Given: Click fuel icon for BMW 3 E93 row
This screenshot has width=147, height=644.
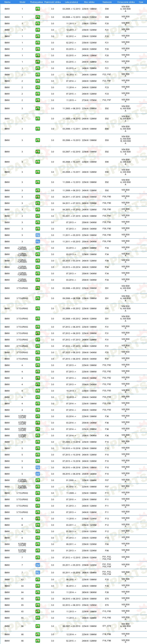Looking at the screenshot, I should [38, 140].
